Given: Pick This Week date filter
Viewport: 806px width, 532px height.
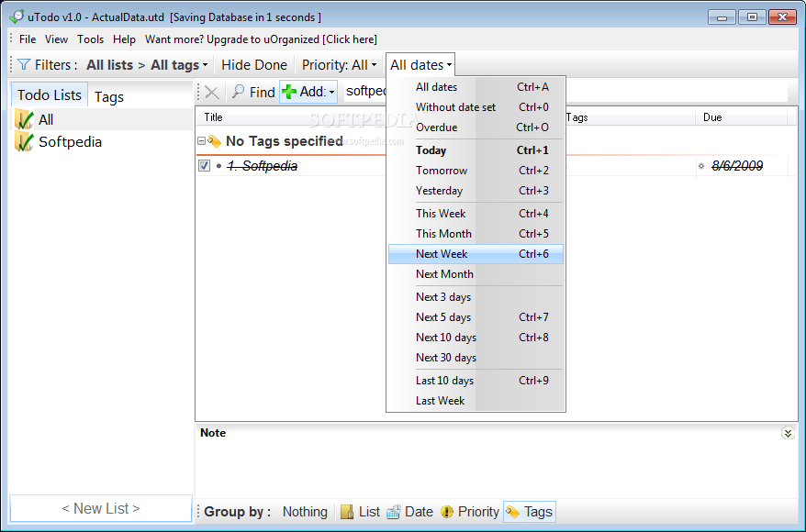Looking at the screenshot, I should point(476,213).
